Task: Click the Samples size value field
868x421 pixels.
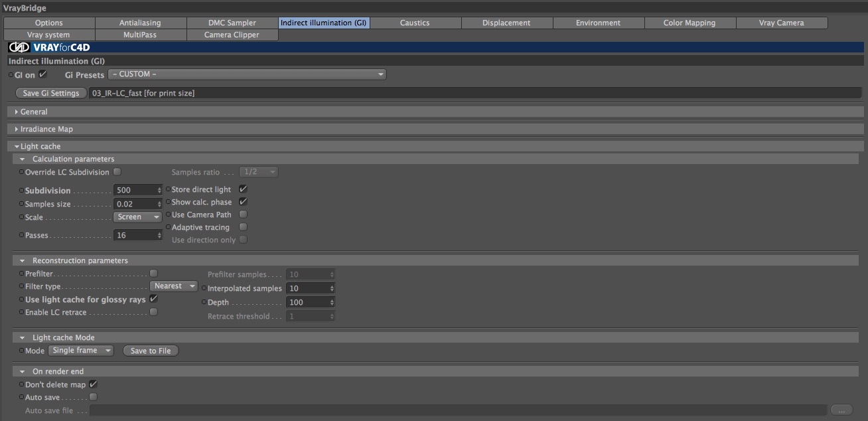Action: 135,204
